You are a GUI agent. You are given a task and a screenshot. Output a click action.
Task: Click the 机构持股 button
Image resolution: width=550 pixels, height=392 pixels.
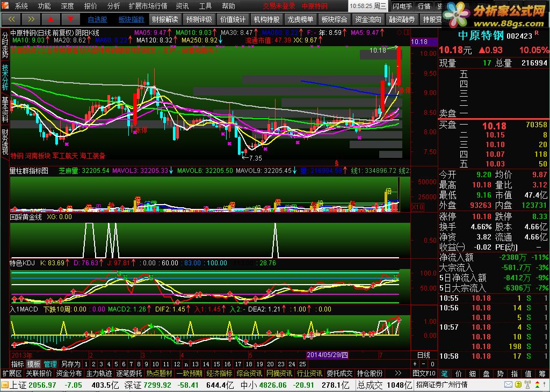tap(266, 19)
